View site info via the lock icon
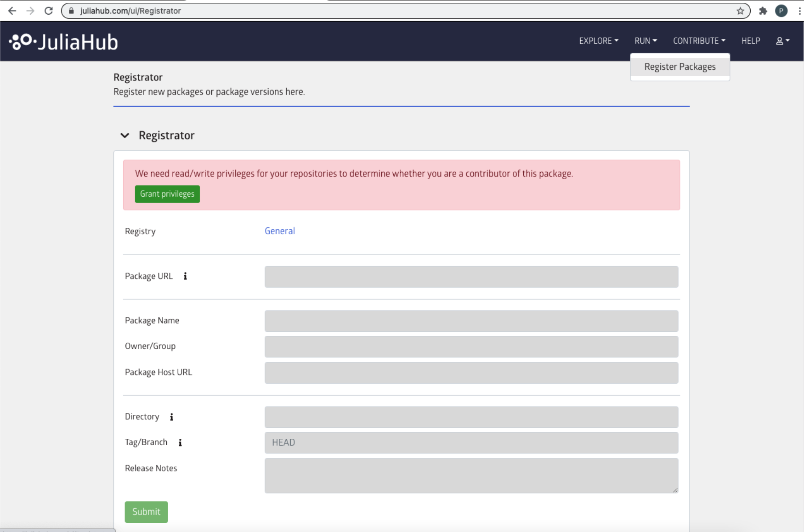The image size is (804, 532). tap(71, 11)
